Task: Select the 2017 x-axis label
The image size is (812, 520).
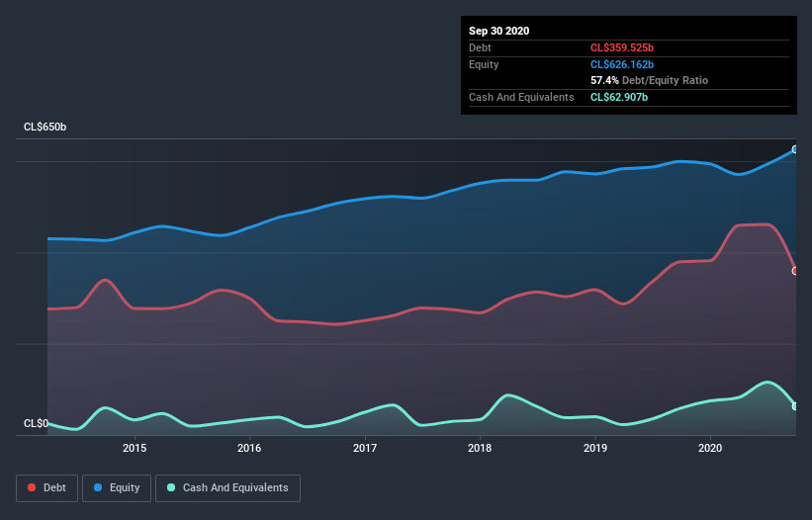Action: (365, 448)
